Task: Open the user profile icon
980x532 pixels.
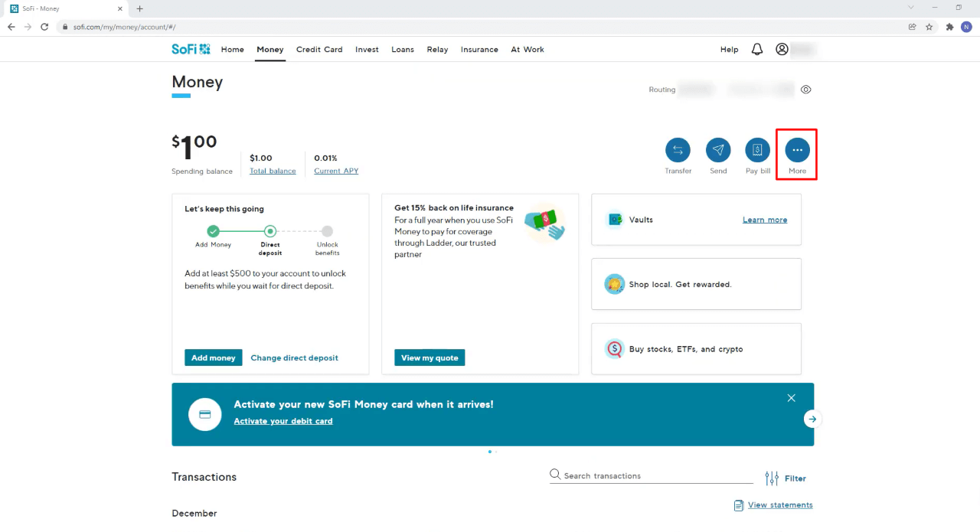Action: 782,49
